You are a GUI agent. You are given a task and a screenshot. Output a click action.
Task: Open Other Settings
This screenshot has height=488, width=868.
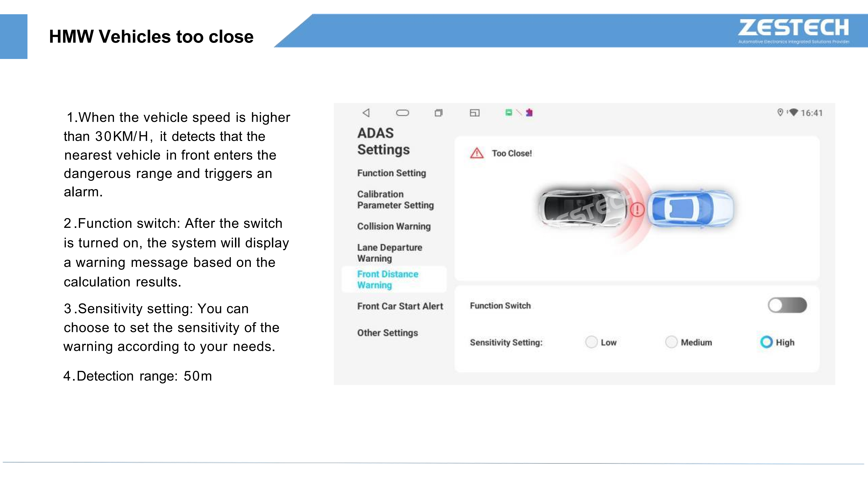[x=388, y=333]
